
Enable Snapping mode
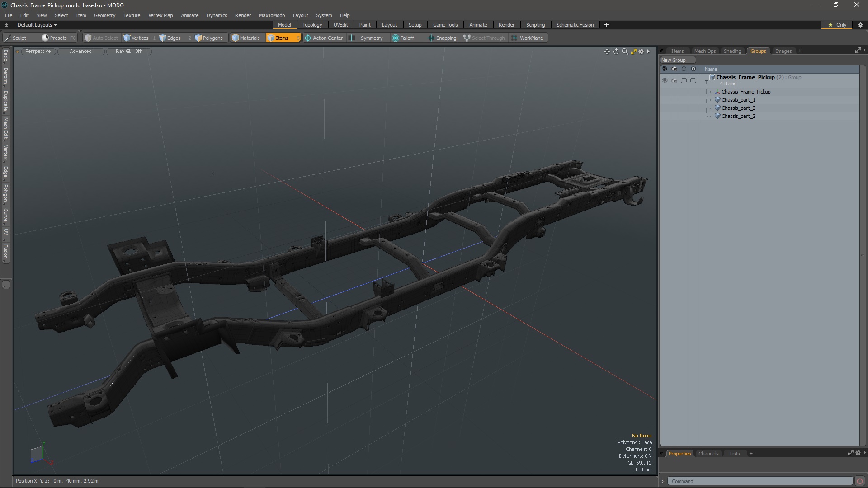pyautogui.click(x=442, y=38)
